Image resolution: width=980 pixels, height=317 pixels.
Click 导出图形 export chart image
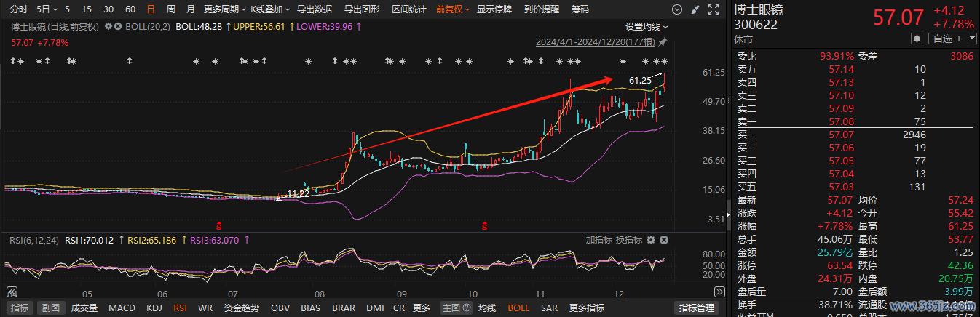point(361,9)
